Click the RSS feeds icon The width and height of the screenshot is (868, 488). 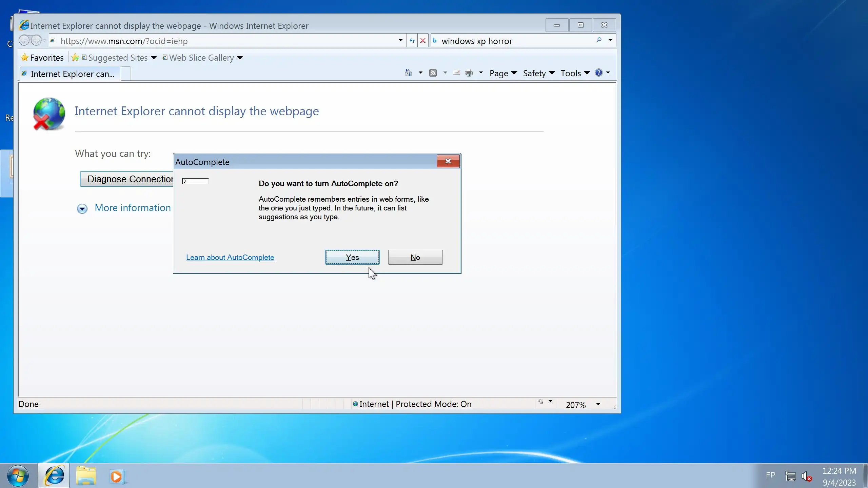[433, 73]
